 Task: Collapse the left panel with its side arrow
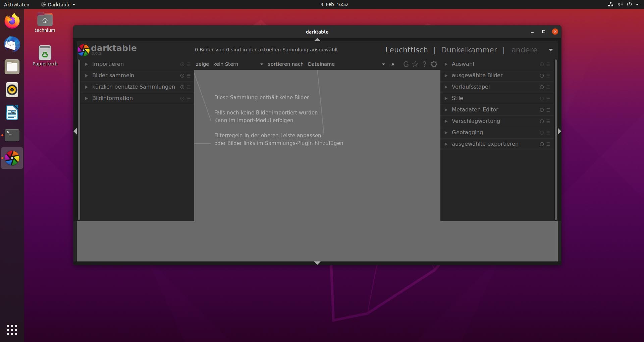[75, 131]
